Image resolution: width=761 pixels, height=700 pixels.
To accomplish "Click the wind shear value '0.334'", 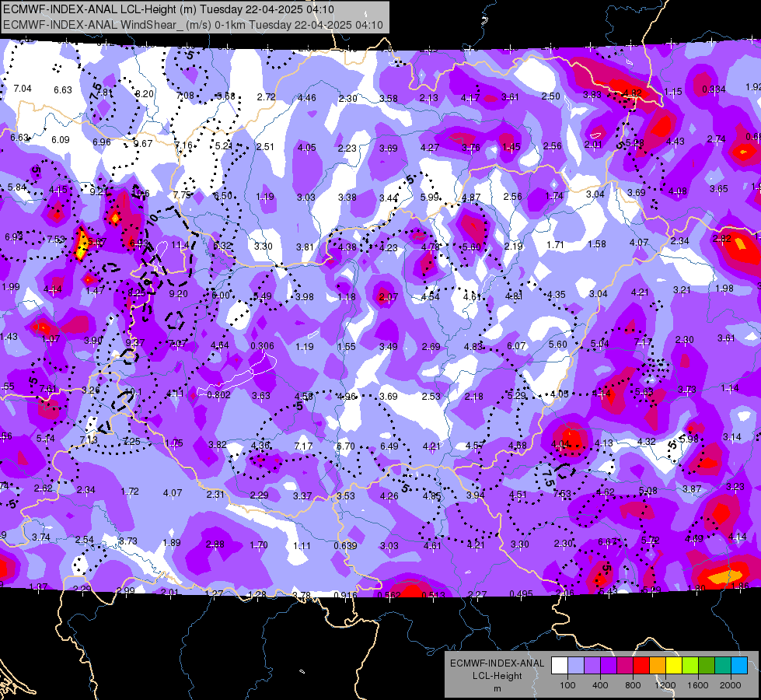I will click(x=714, y=89).
